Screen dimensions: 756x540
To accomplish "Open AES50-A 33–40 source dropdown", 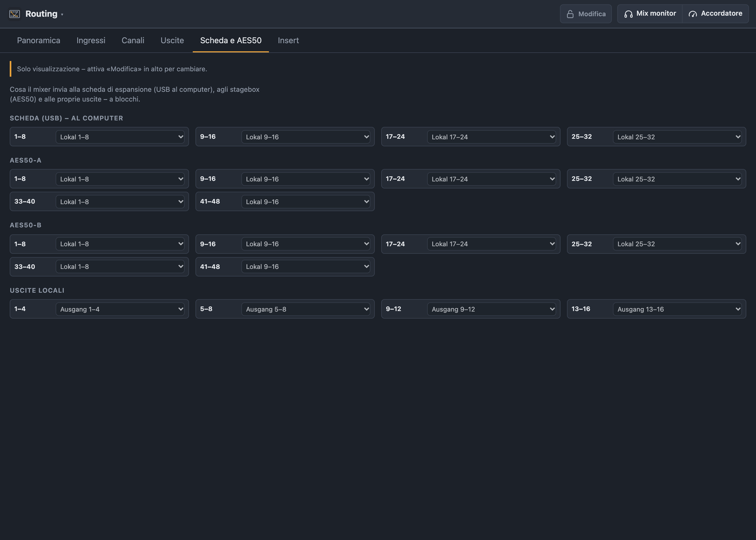I will click(x=120, y=202).
